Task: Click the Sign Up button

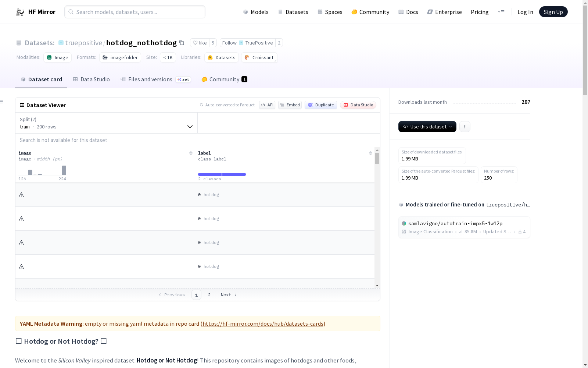Action: tap(553, 12)
